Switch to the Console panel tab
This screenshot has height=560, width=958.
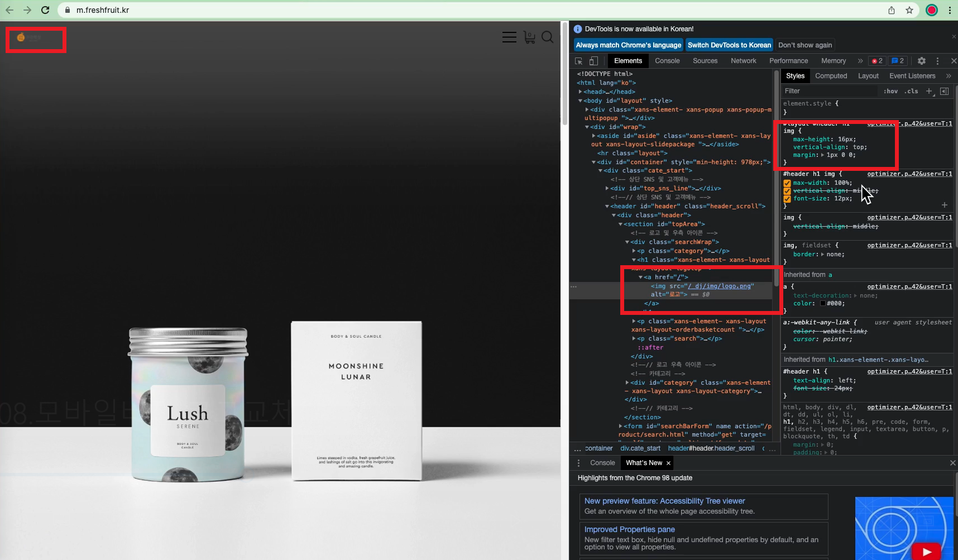667,61
